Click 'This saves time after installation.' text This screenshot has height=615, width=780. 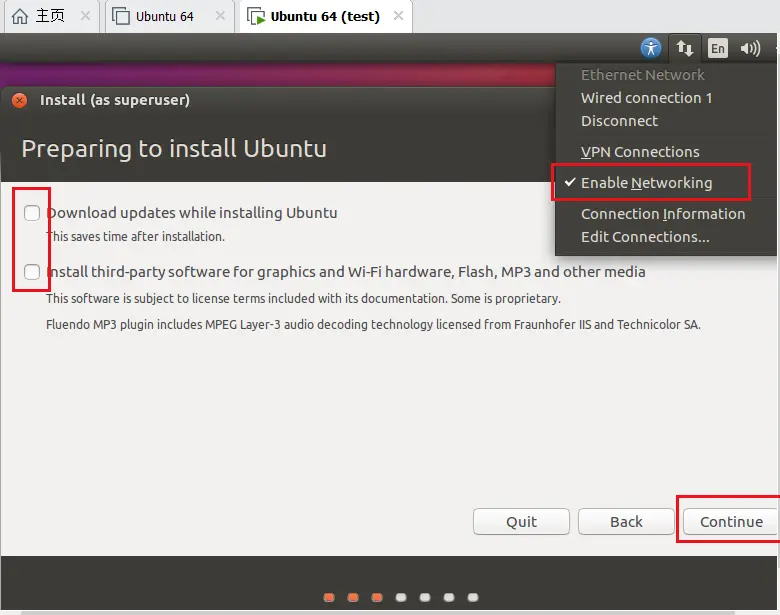point(135,236)
